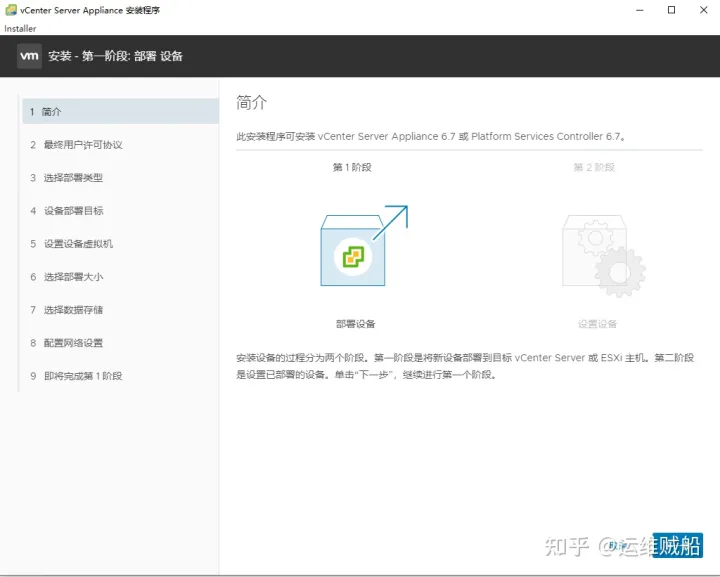Open the Installer menu
The width and height of the screenshot is (720, 577).
point(20,28)
